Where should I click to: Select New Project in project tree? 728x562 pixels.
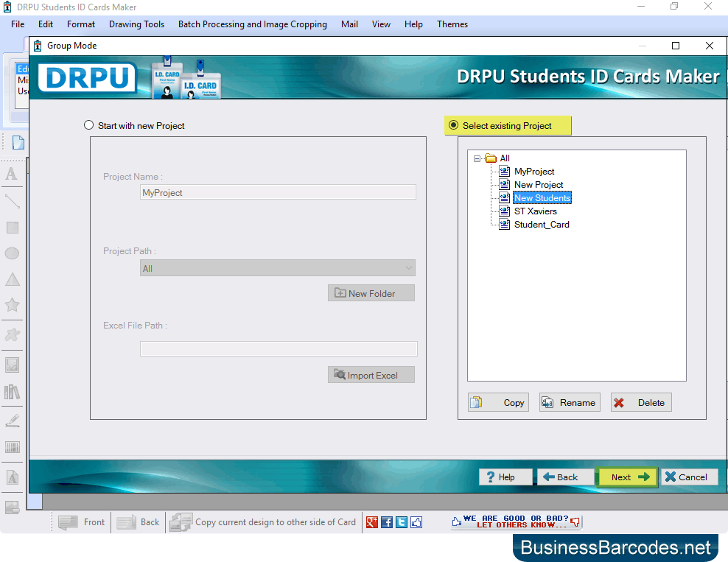tap(539, 185)
